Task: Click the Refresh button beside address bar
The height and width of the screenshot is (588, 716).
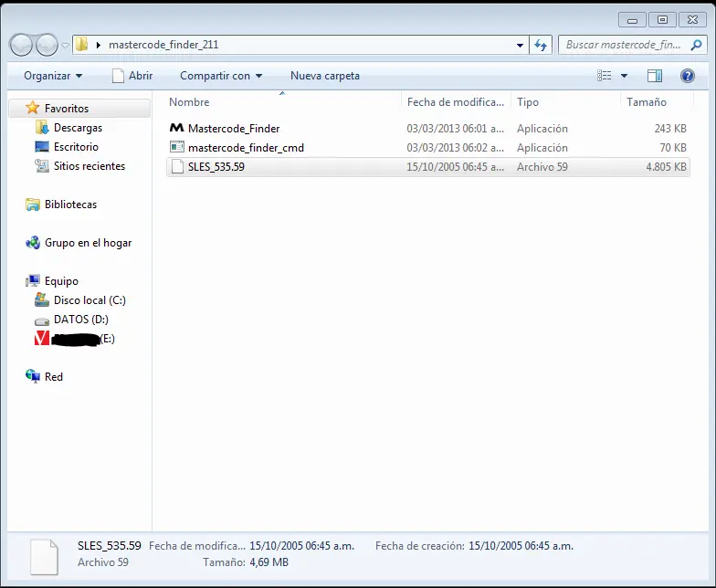Action: click(541, 45)
